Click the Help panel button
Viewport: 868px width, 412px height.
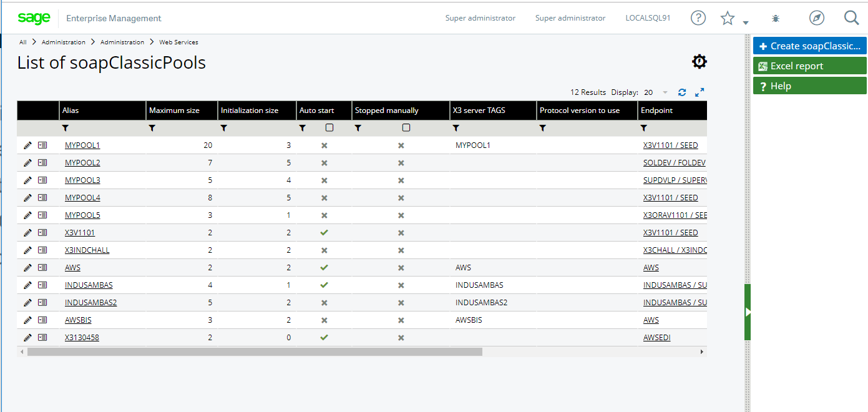point(810,86)
